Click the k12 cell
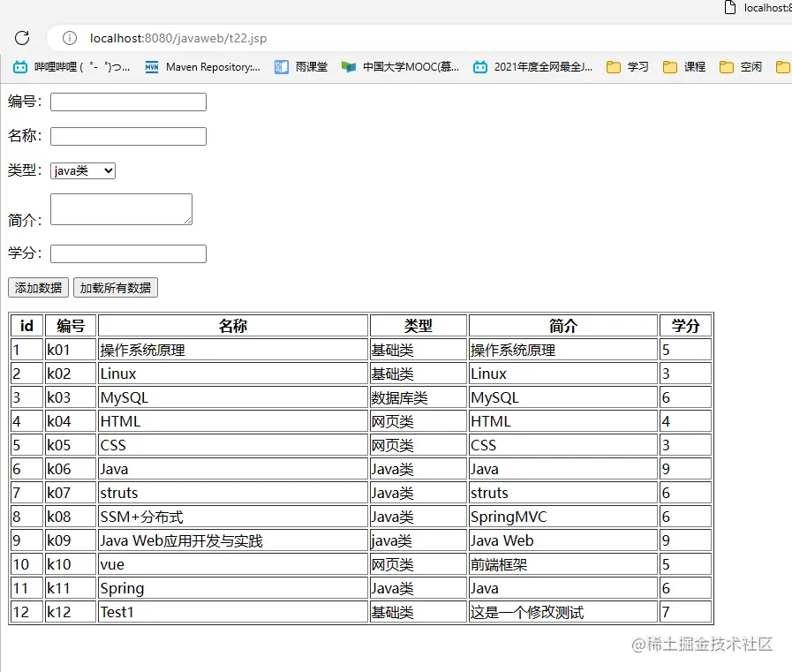Image resolution: width=792 pixels, height=672 pixels. [71, 611]
